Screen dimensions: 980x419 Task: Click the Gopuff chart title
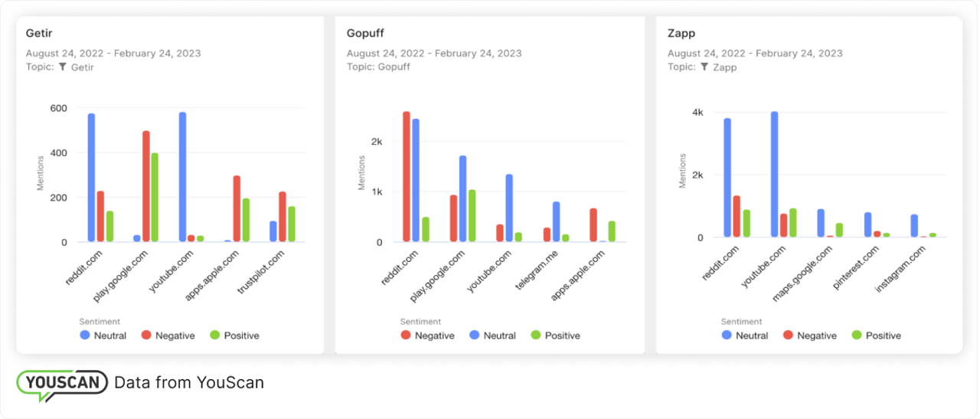tap(365, 34)
